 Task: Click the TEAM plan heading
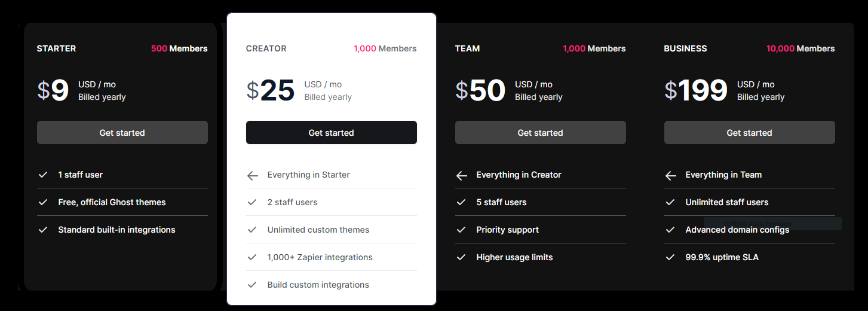[x=467, y=48]
